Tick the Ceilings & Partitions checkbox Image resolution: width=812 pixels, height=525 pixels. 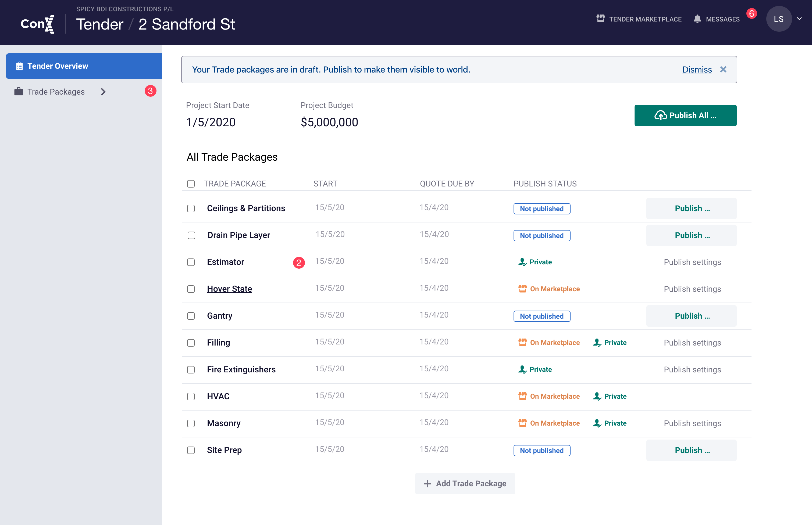point(191,208)
